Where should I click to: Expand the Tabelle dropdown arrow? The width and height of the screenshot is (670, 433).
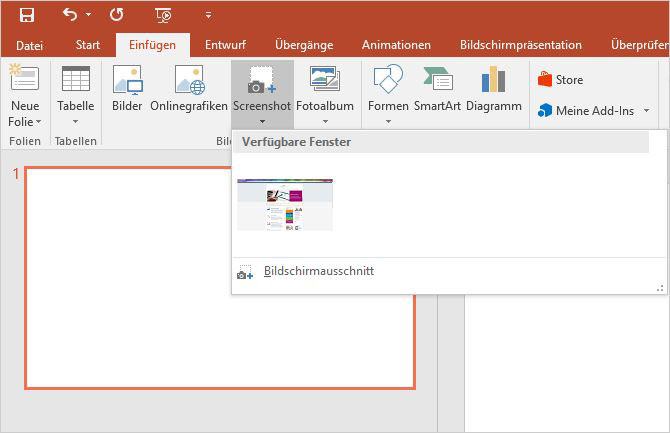(75, 122)
